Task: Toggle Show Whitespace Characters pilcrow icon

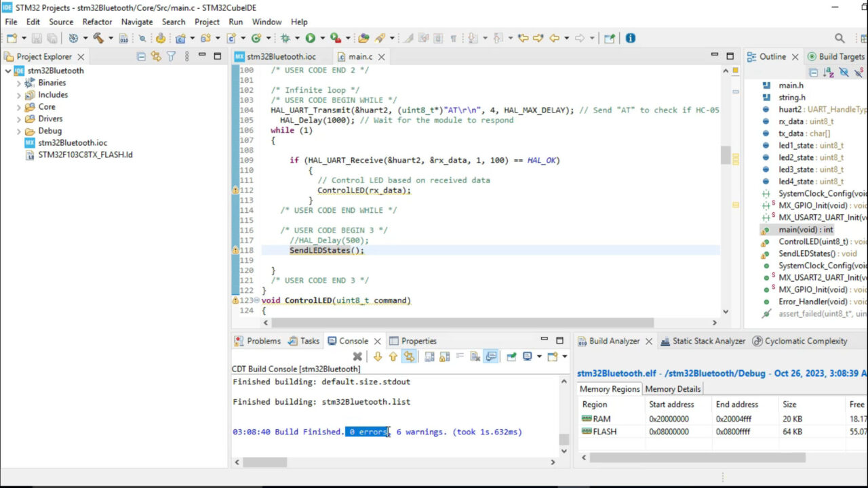Action: (x=454, y=38)
